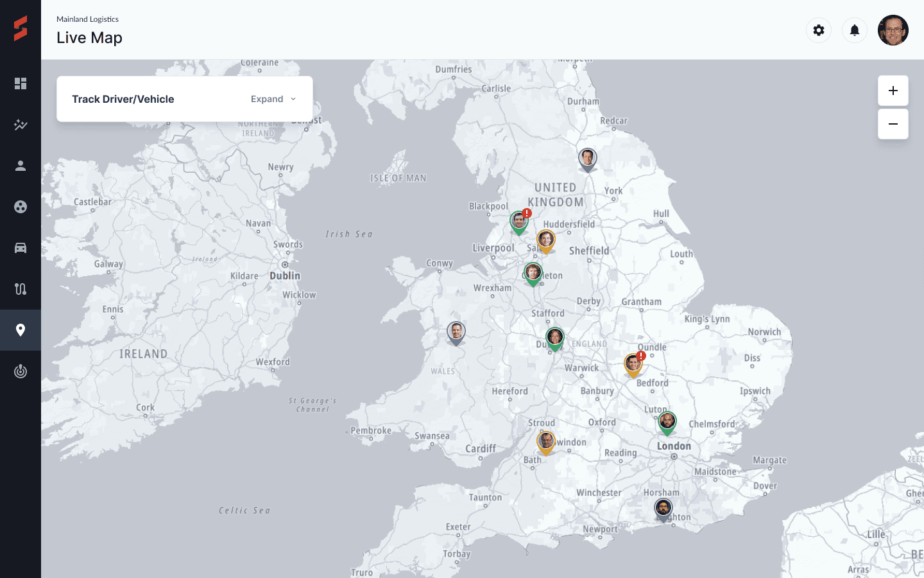Click the Galway label on the map
The width and height of the screenshot is (924, 578).
108,264
